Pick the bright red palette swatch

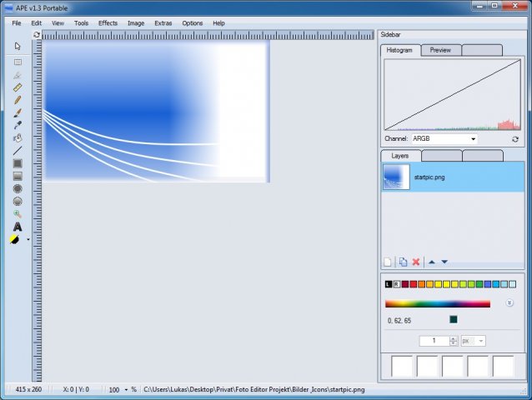[x=414, y=284]
